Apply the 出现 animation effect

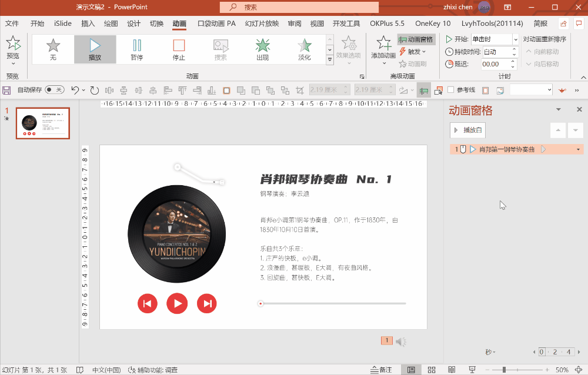coord(262,49)
